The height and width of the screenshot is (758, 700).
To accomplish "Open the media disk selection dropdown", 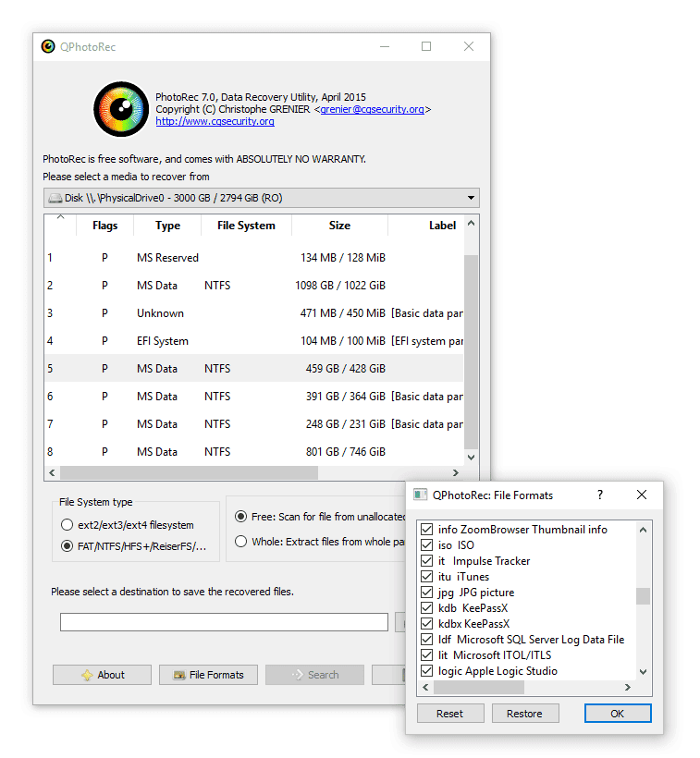I will click(472, 198).
